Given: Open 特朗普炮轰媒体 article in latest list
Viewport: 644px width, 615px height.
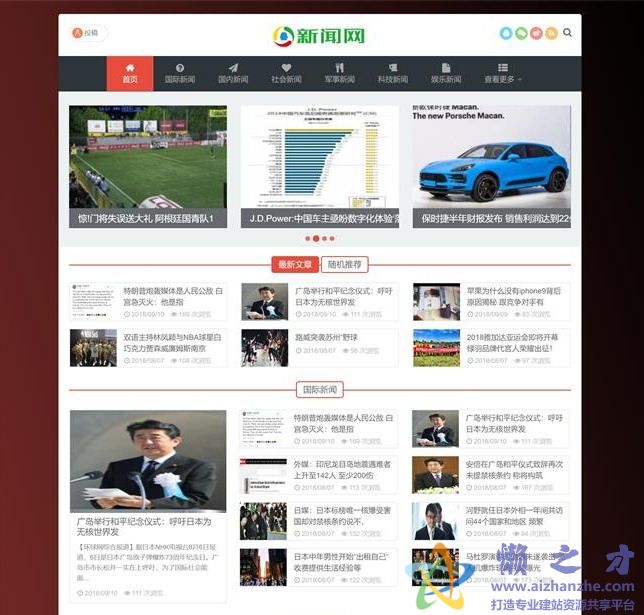Looking at the screenshot, I should tap(173, 296).
